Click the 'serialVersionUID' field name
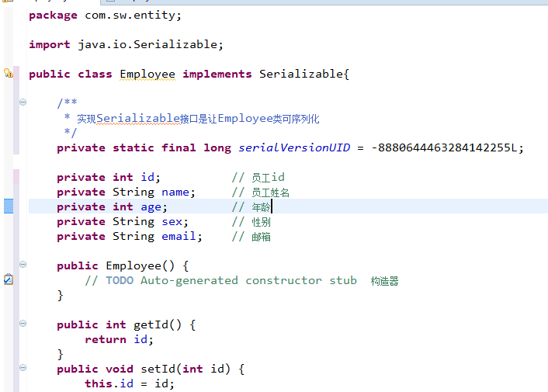The width and height of the screenshot is (548, 392). click(294, 147)
